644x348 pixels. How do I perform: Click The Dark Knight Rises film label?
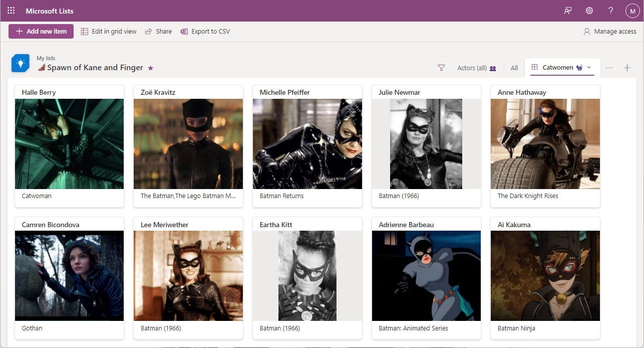coord(528,196)
